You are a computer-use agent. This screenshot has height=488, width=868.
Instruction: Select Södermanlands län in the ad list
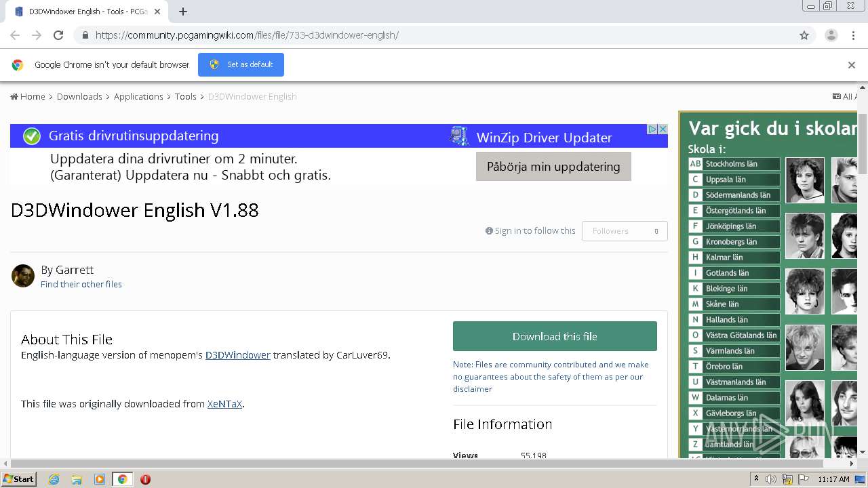(734, 195)
